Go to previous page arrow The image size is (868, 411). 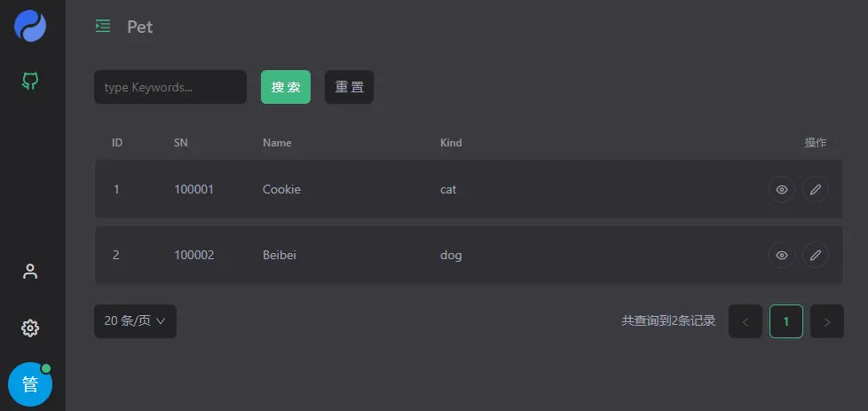point(746,321)
